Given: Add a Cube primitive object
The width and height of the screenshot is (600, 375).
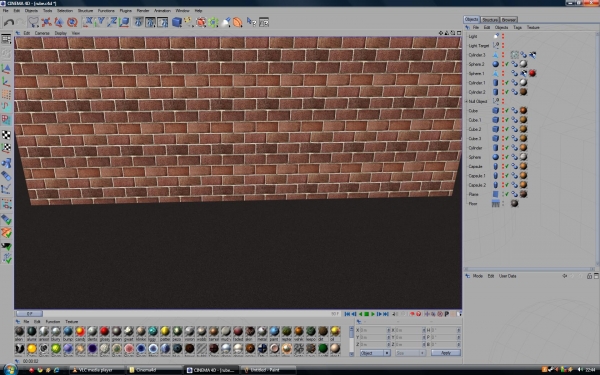Looking at the screenshot, I should (x=176, y=22).
